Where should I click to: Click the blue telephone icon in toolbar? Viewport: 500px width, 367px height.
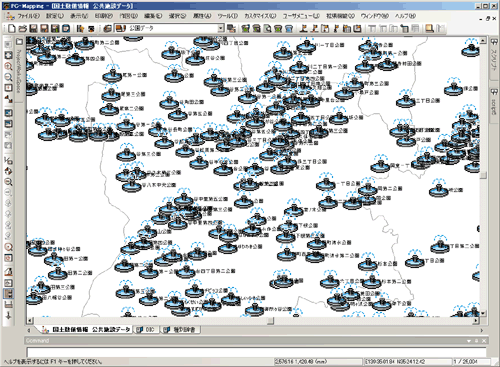(289, 28)
